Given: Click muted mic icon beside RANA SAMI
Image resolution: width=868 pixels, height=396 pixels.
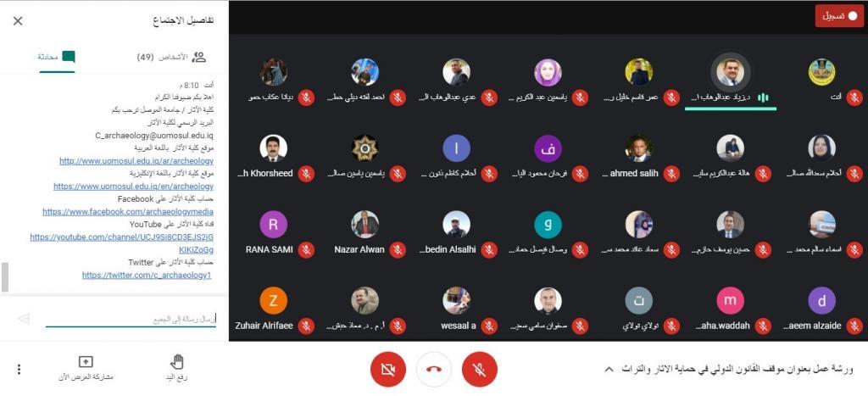Looking at the screenshot, I should coord(305,250).
